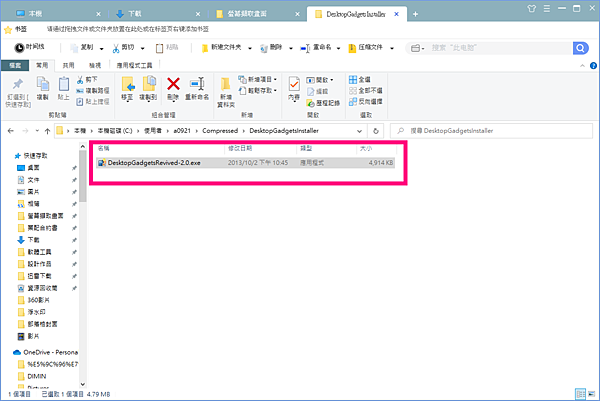Click Select none (全部不選) in ribbon
The width and height of the screenshot is (600, 401).
366,91
